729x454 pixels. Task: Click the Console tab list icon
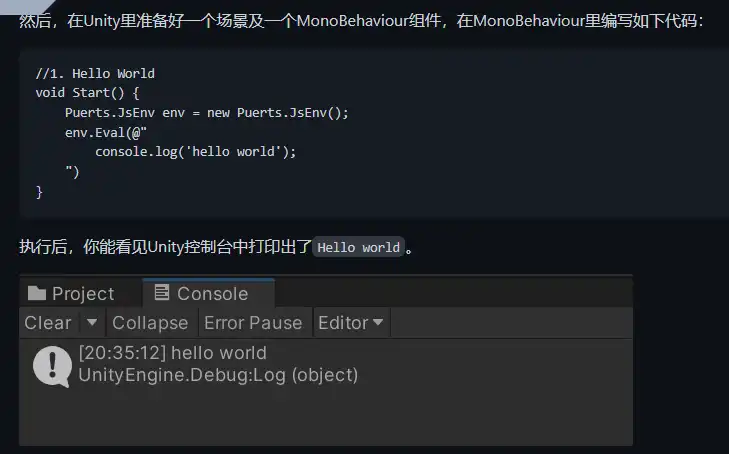162,293
